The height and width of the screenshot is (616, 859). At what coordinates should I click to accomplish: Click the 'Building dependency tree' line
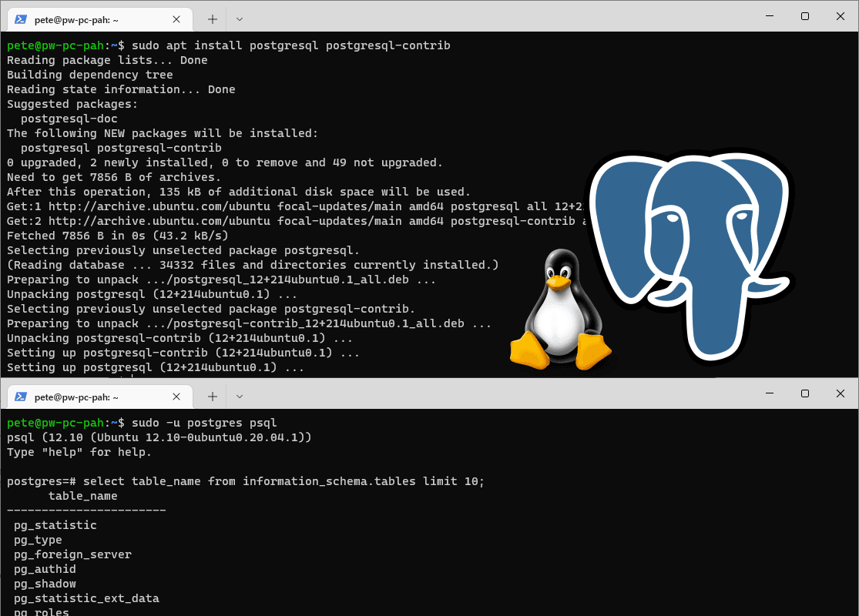click(x=90, y=75)
